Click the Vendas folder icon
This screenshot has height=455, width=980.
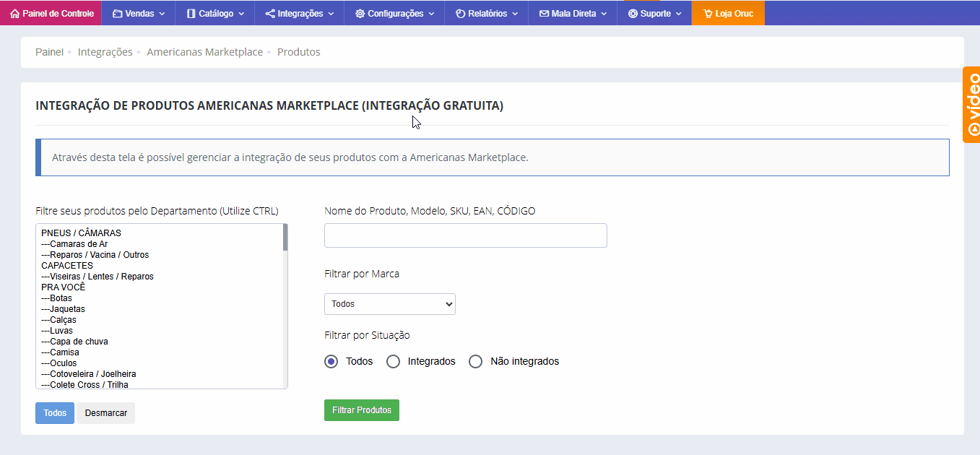coord(117,14)
